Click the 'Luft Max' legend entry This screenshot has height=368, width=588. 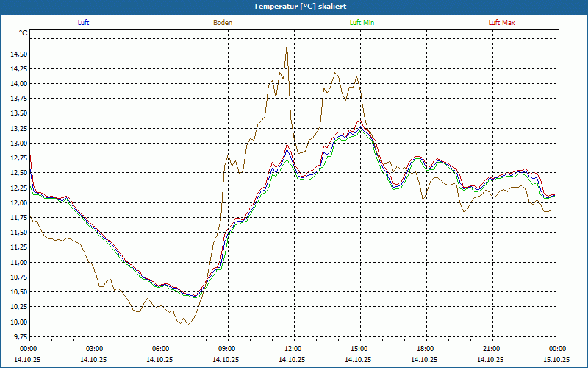pos(501,23)
